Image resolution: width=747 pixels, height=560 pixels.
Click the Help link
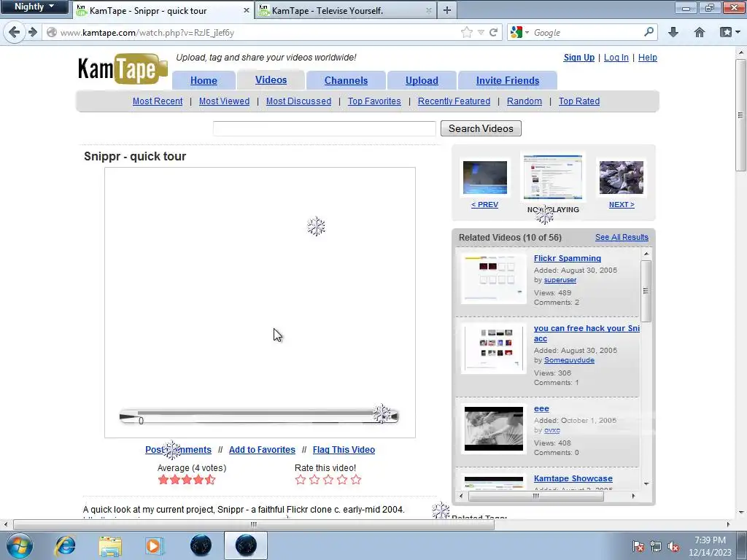click(x=648, y=57)
